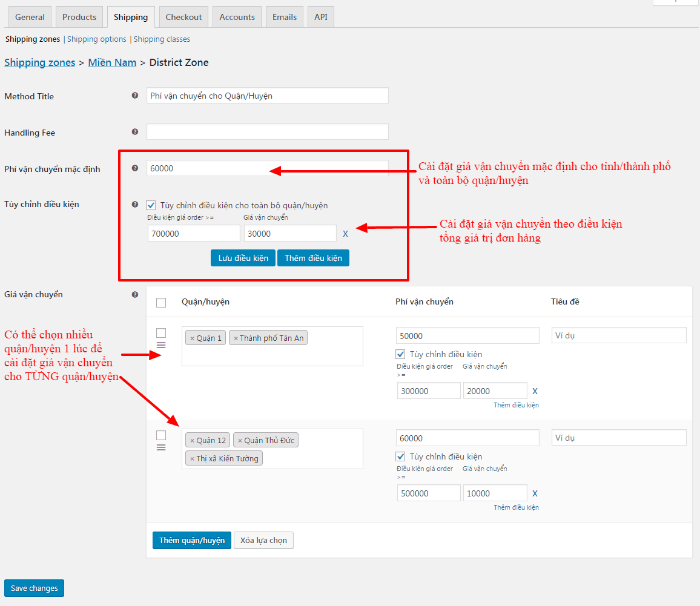This screenshot has height=606, width=700.
Task: Open the Miền Nam breadcrumb link
Action: (x=112, y=62)
